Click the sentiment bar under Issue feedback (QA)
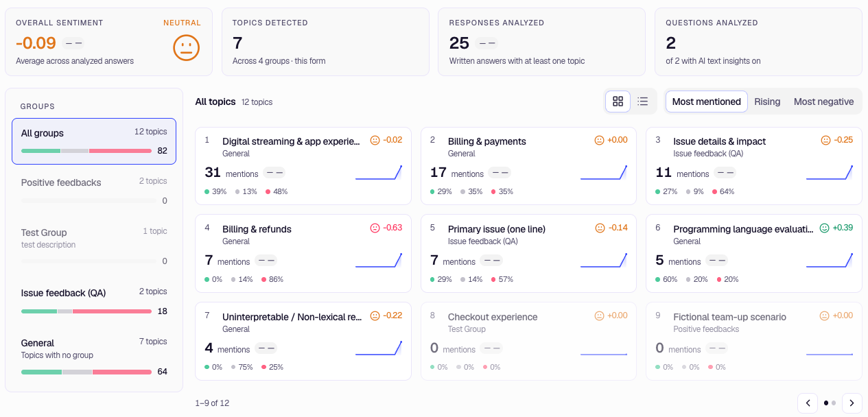This screenshot has width=868, height=417. click(x=86, y=311)
